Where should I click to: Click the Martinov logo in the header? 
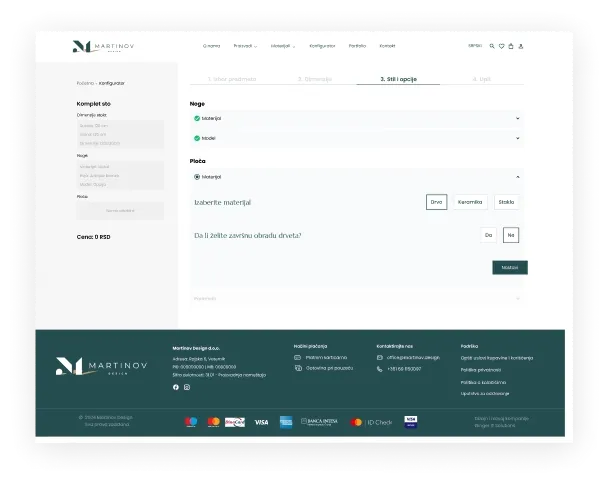[103, 46]
